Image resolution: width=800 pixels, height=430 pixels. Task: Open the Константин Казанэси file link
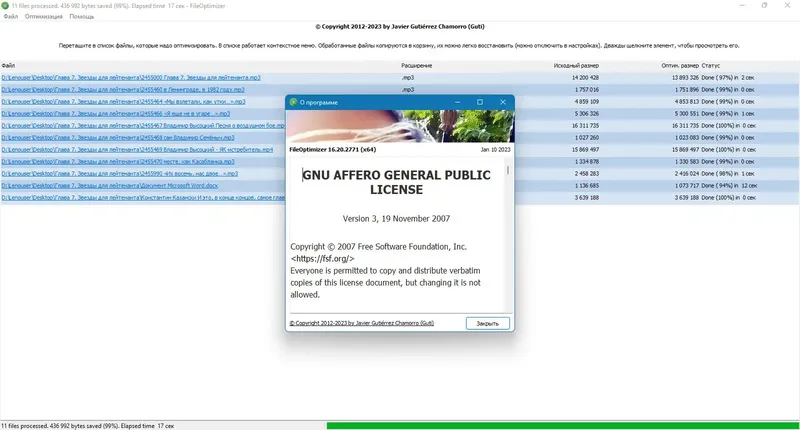(143, 197)
